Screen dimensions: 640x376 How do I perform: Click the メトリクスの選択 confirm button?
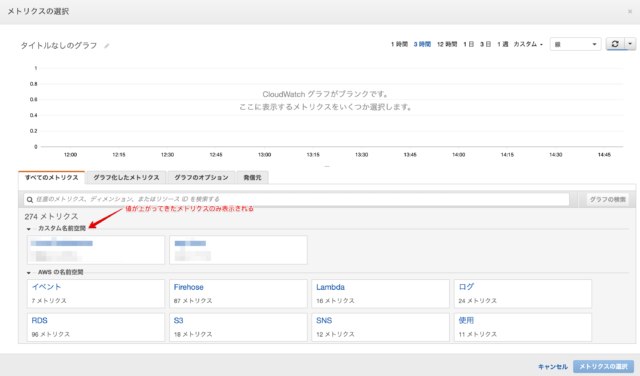(x=603, y=366)
